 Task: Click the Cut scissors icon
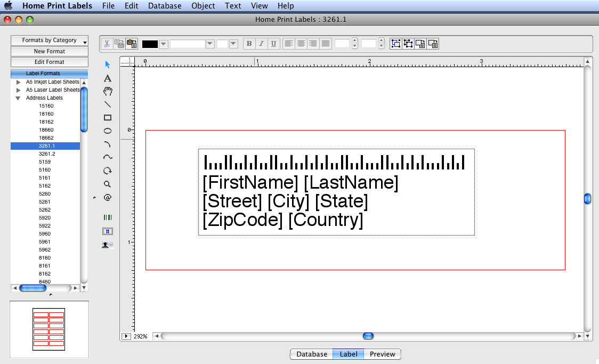[x=107, y=44]
